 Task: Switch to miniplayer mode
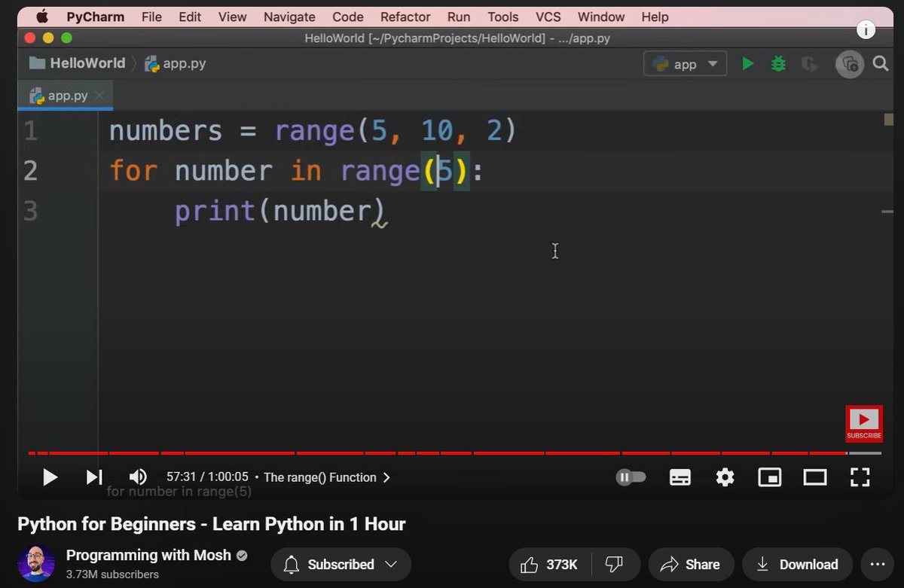pyautogui.click(x=769, y=477)
